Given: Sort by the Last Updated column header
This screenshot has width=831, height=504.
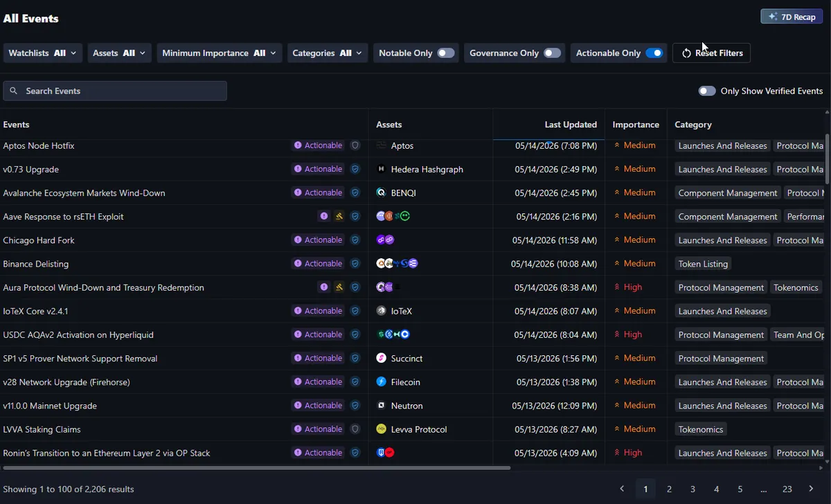Looking at the screenshot, I should tap(571, 125).
